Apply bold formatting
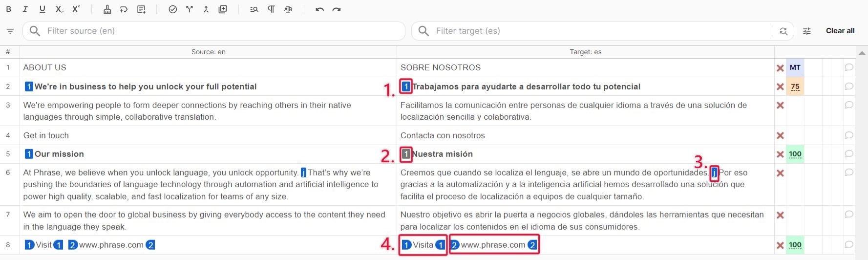Image resolution: width=868 pixels, height=260 pixels. (x=8, y=9)
